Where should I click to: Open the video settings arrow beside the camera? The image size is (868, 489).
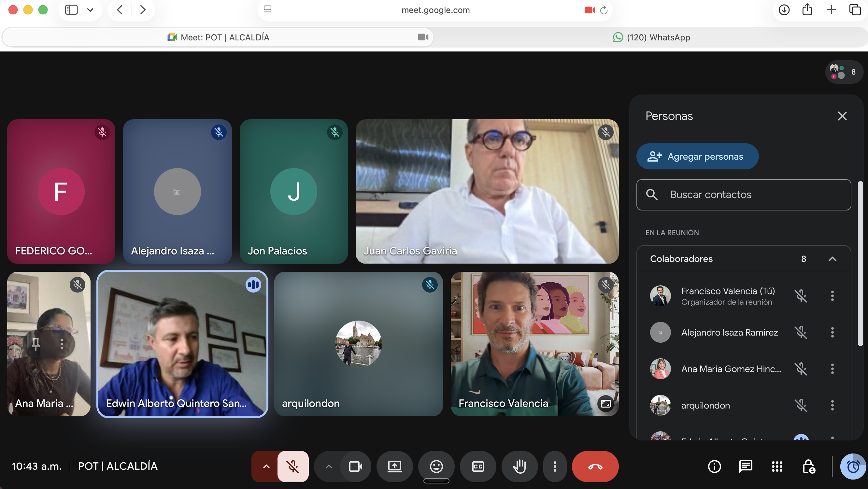coord(329,467)
